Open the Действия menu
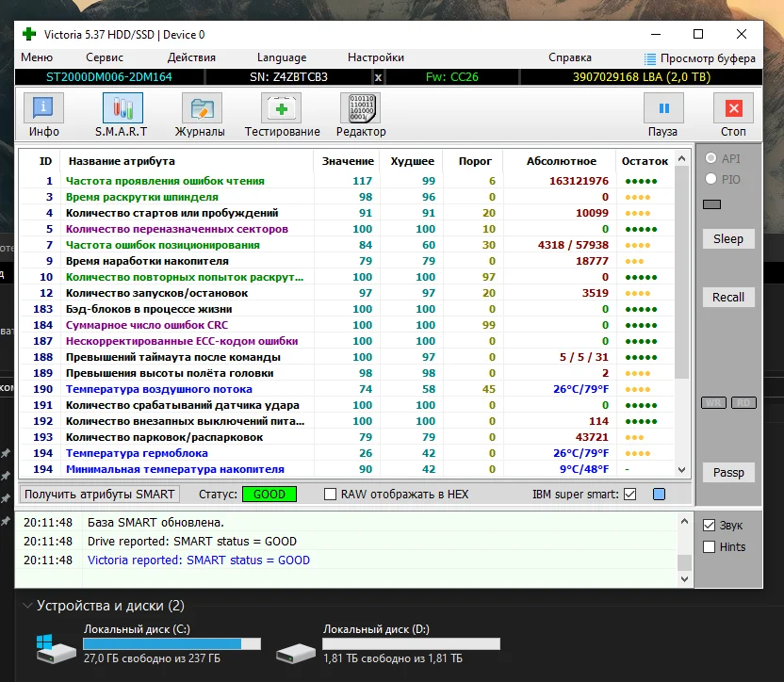Image resolution: width=784 pixels, height=682 pixels. click(x=191, y=57)
